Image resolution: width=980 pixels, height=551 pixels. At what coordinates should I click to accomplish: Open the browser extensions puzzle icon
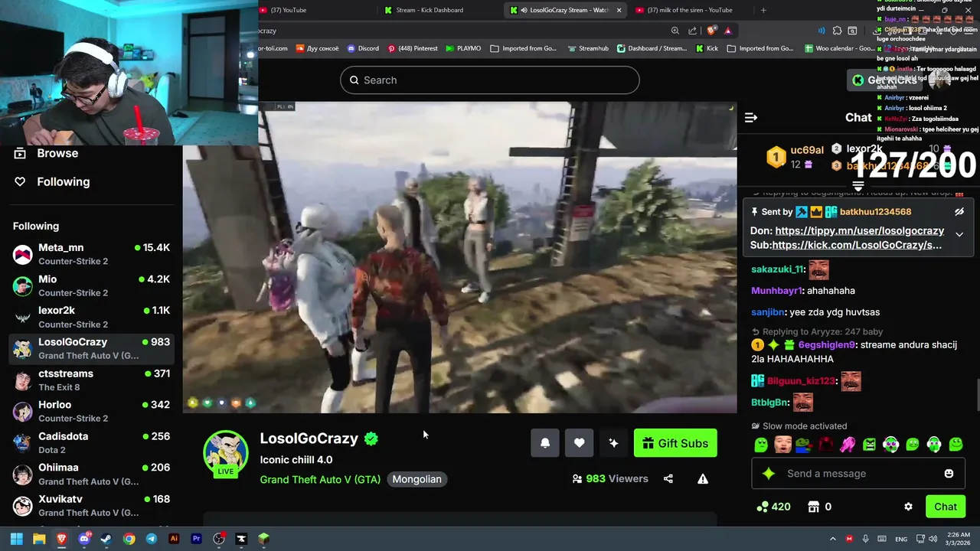pos(838,31)
